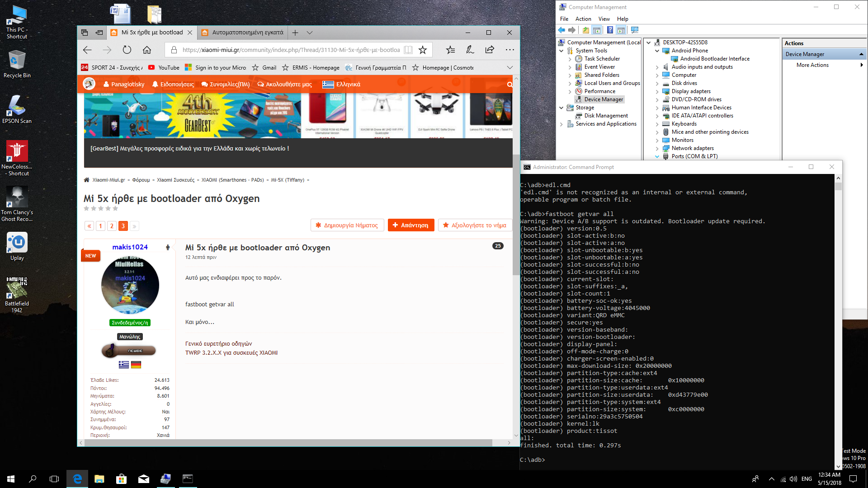Go to Edge home page
Viewport: 868px width, 488px height.
147,50
